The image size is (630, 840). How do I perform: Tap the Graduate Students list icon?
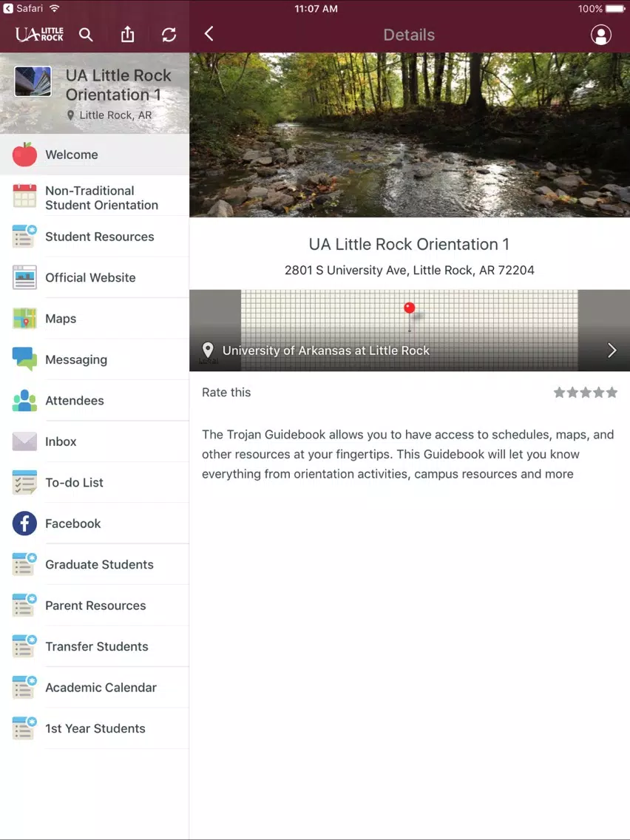click(24, 564)
